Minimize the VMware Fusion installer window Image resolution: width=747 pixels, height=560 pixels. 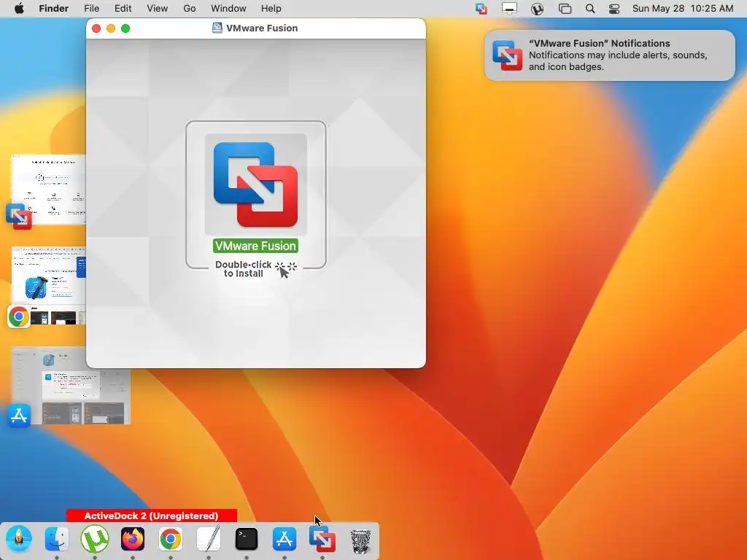click(x=111, y=28)
